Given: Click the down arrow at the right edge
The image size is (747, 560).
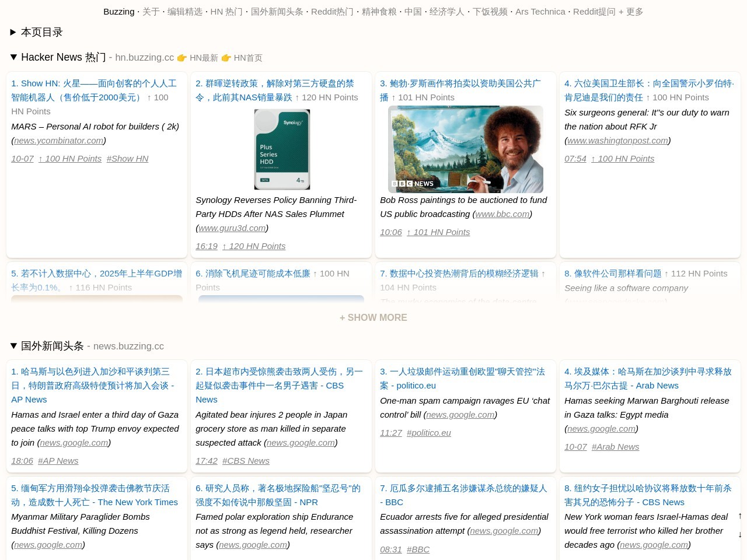Looking at the screenshot, I should point(740,534).
